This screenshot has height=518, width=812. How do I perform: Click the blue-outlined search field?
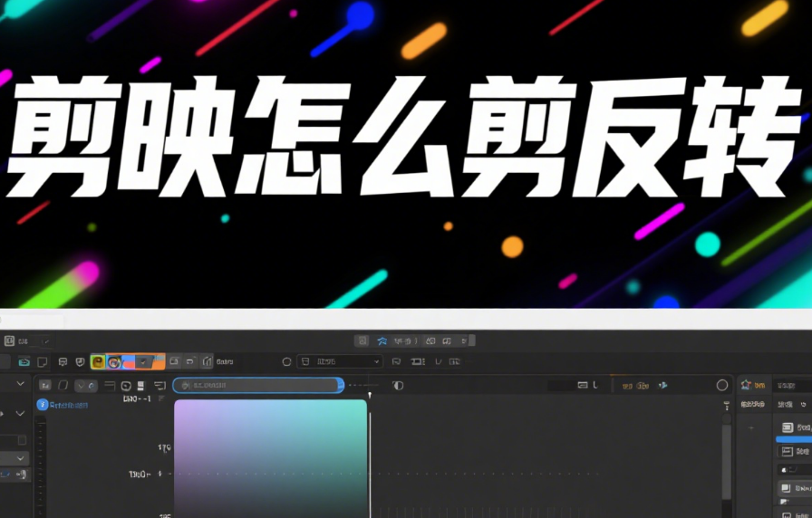click(258, 385)
